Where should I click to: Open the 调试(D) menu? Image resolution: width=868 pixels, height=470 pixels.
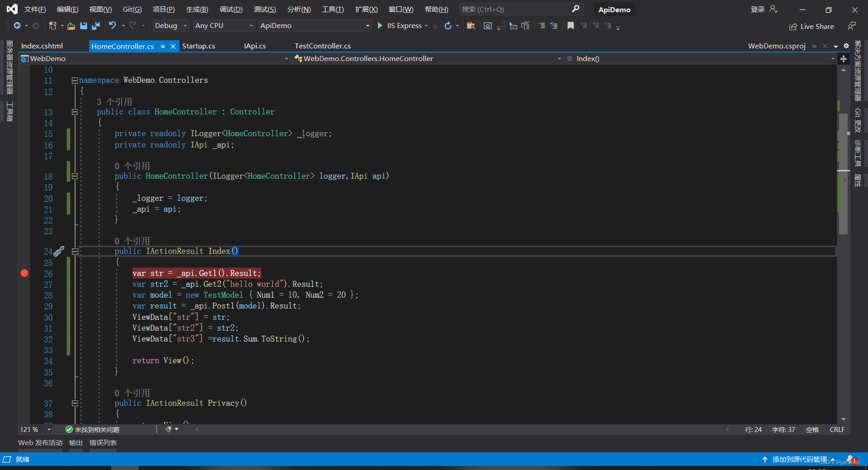coord(231,9)
